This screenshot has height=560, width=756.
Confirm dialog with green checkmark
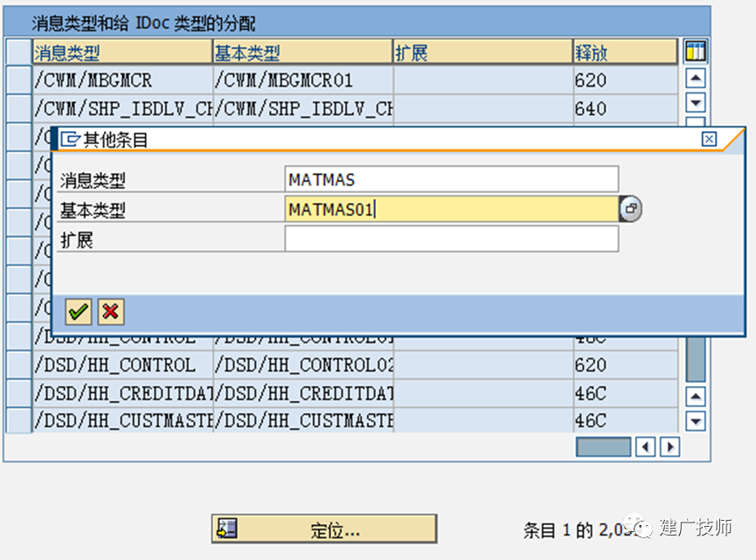click(x=78, y=312)
